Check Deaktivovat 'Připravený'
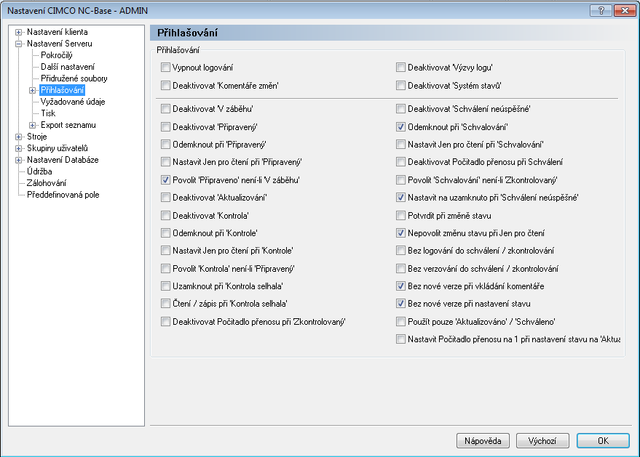Screen dimensions: 640x457 [x=165, y=127]
